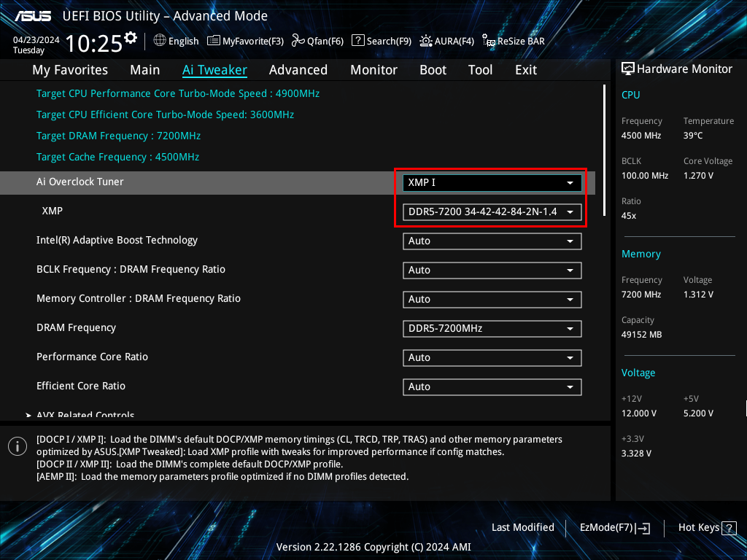Screen dimensions: 747x560
Task: Click +5V value 5.200 V
Action: 698,413
